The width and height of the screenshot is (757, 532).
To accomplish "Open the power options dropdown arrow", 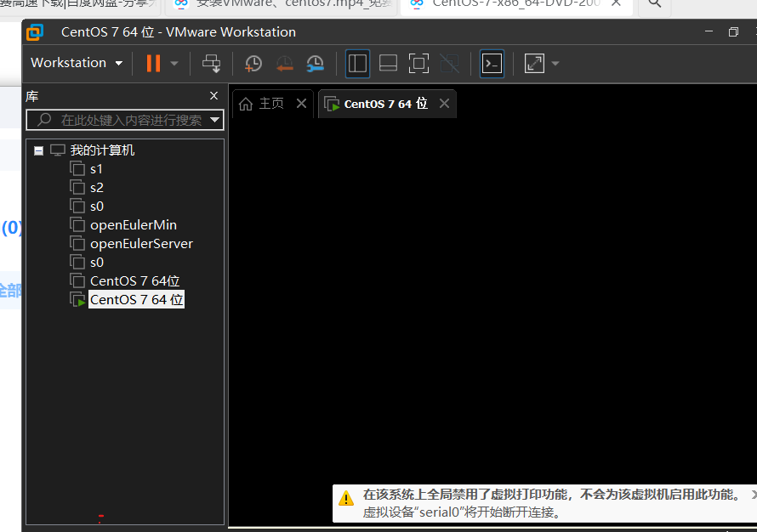I will pyautogui.click(x=174, y=63).
